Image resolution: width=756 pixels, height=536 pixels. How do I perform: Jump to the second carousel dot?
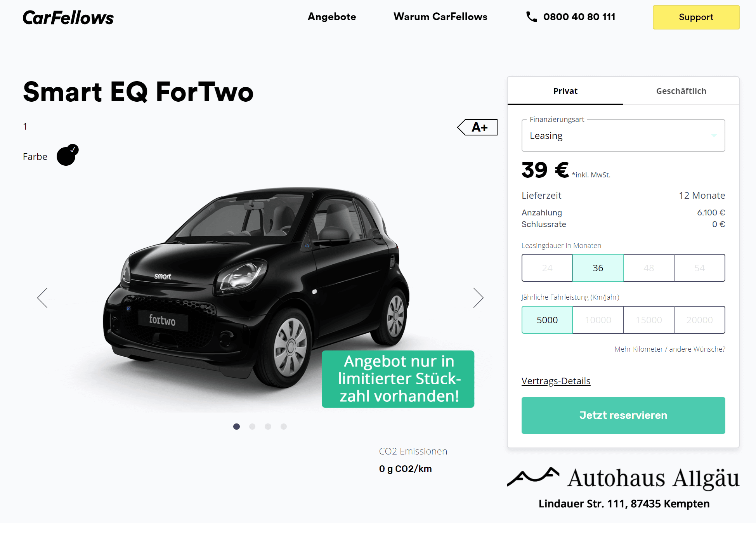coord(252,427)
